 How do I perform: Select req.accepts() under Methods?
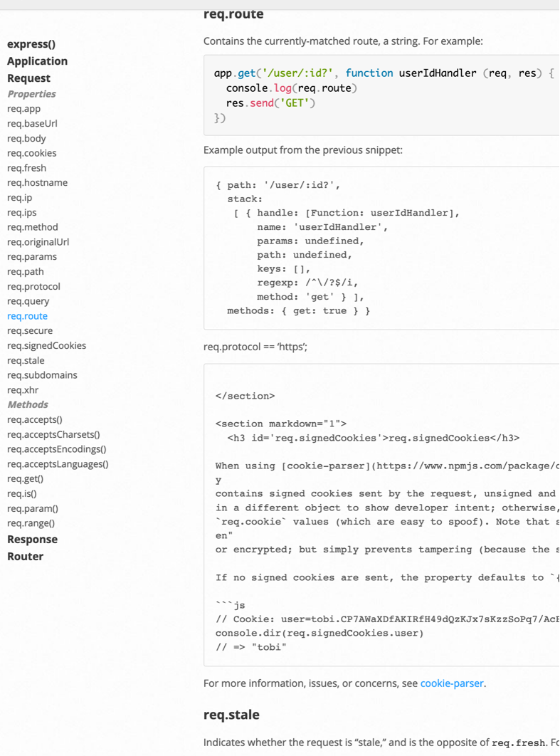32,419
